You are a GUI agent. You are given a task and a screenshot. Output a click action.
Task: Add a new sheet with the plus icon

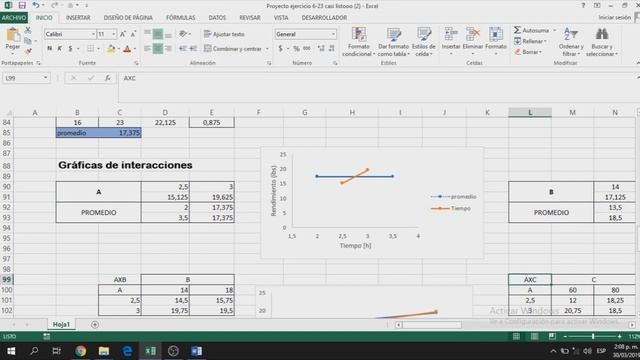point(95,324)
